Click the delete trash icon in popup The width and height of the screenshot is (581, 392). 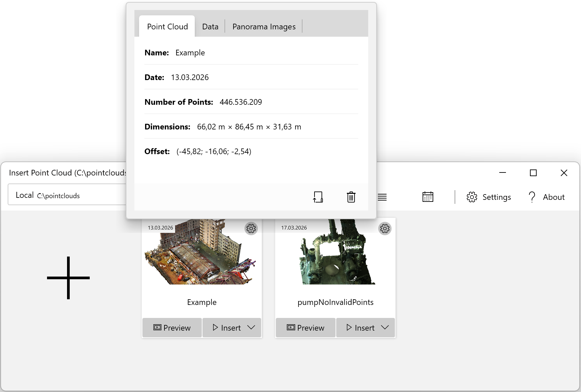pos(351,197)
